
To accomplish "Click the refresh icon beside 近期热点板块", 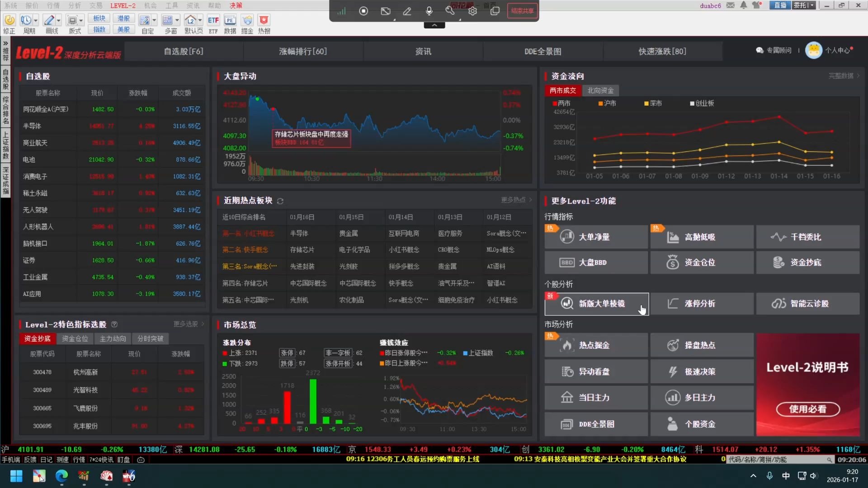I will pos(280,201).
